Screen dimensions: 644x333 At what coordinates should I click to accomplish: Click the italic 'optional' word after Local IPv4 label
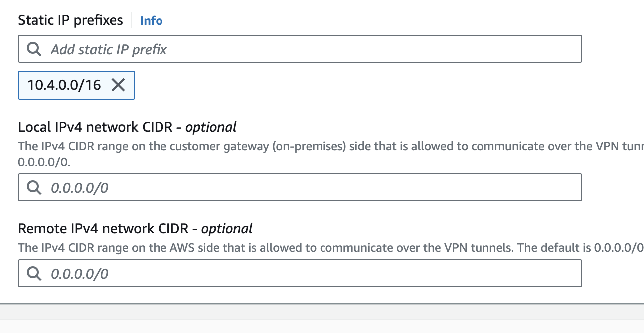(x=211, y=127)
